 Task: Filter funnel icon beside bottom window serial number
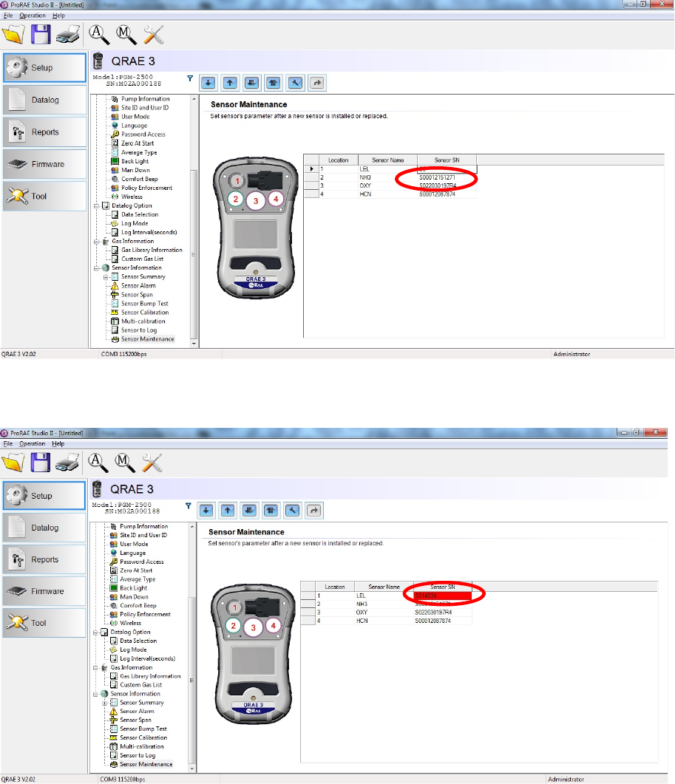point(188,506)
